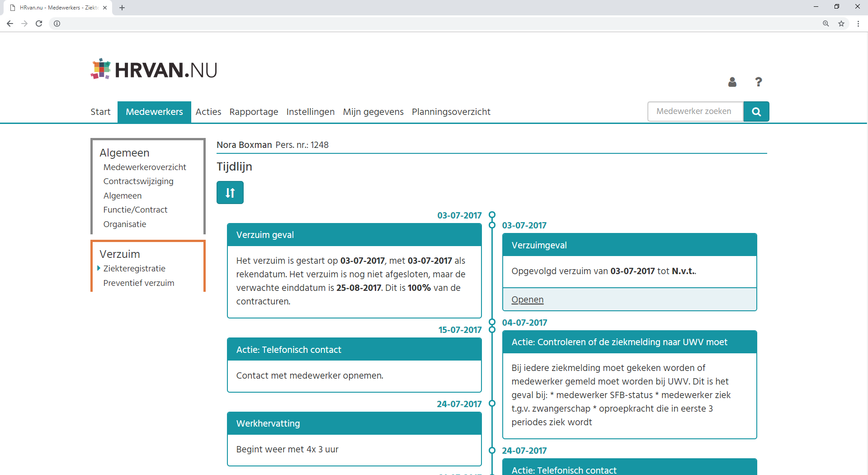Click the 'Opgevolgd verzuim van' text
This screenshot has height=475, width=868.
[560, 271]
